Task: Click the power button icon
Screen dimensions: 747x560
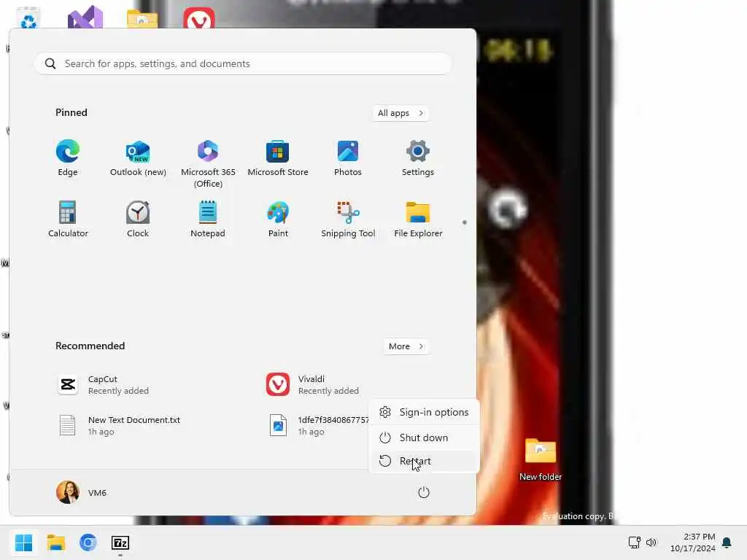Action: pos(424,492)
